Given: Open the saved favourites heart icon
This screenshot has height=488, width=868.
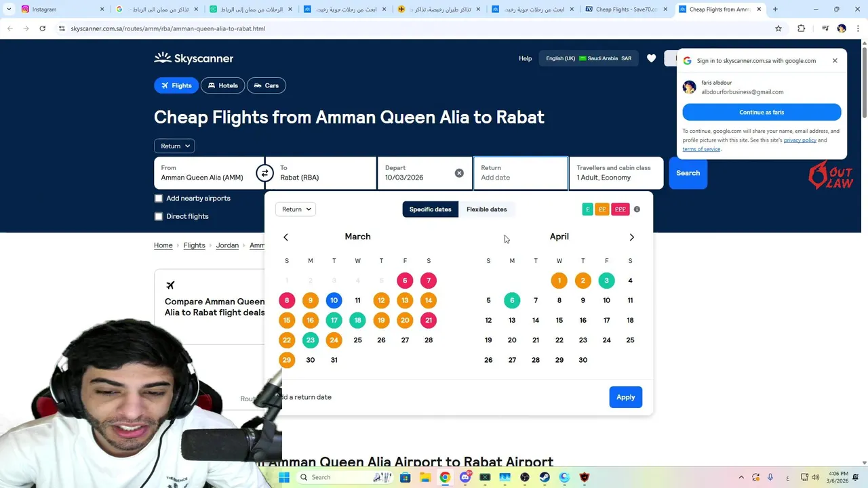Looking at the screenshot, I should point(651,58).
